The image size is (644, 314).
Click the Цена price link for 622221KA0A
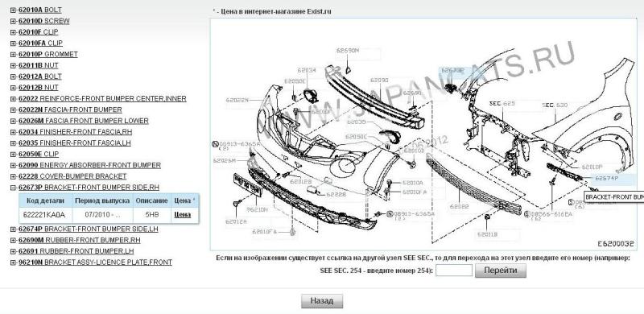(x=183, y=214)
